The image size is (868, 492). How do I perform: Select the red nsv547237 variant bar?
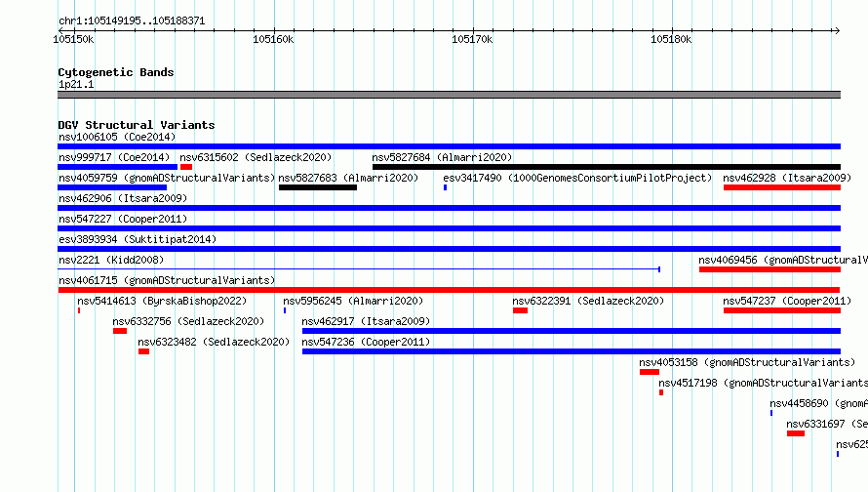[x=782, y=310]
